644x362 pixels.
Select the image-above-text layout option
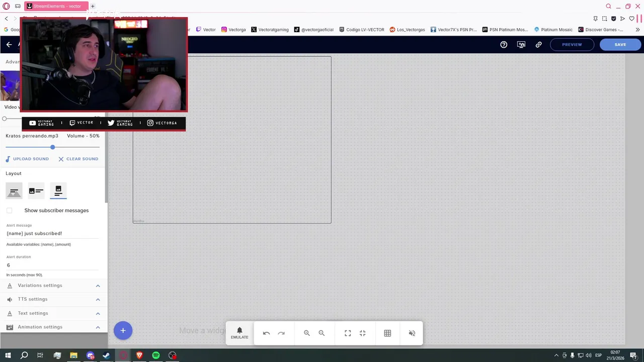tap(58, 191)
